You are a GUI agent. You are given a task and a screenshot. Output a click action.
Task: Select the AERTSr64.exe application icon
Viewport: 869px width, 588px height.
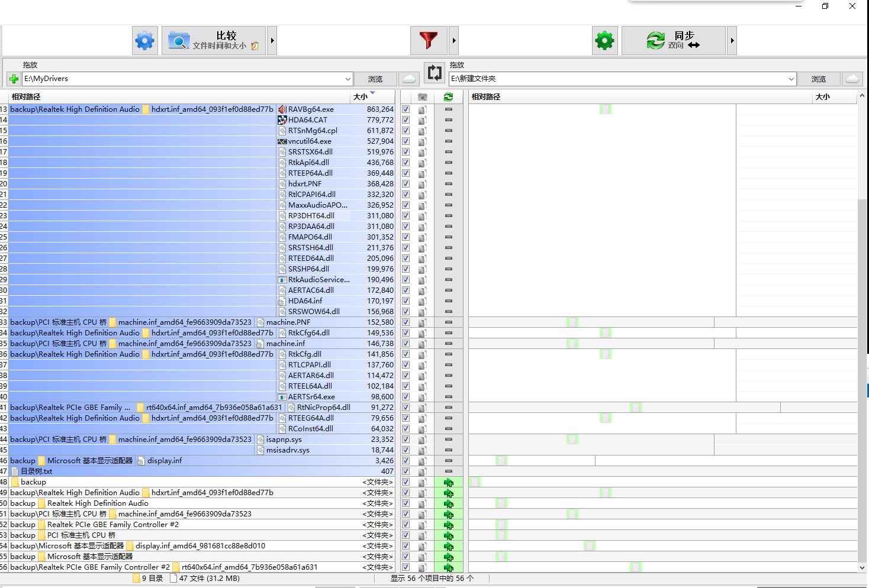click(282, 397)
